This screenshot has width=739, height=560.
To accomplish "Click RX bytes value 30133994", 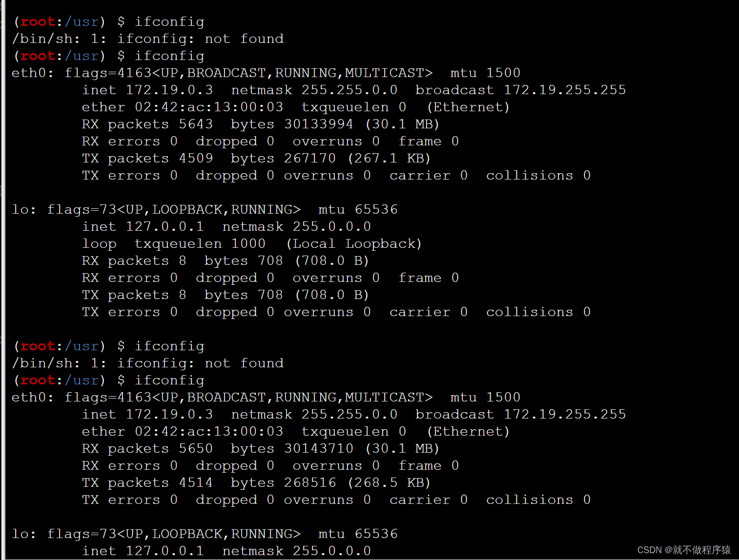I will (319, 124).
